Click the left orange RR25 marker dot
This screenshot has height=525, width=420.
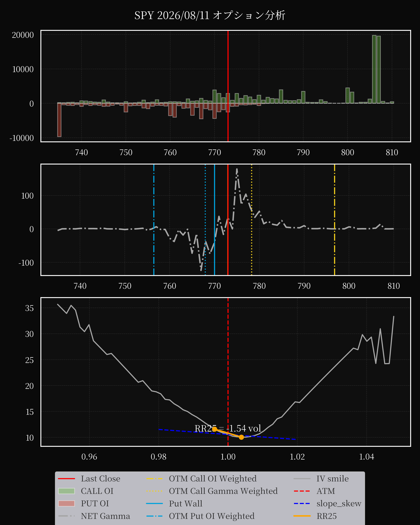[x=215, y=429]
